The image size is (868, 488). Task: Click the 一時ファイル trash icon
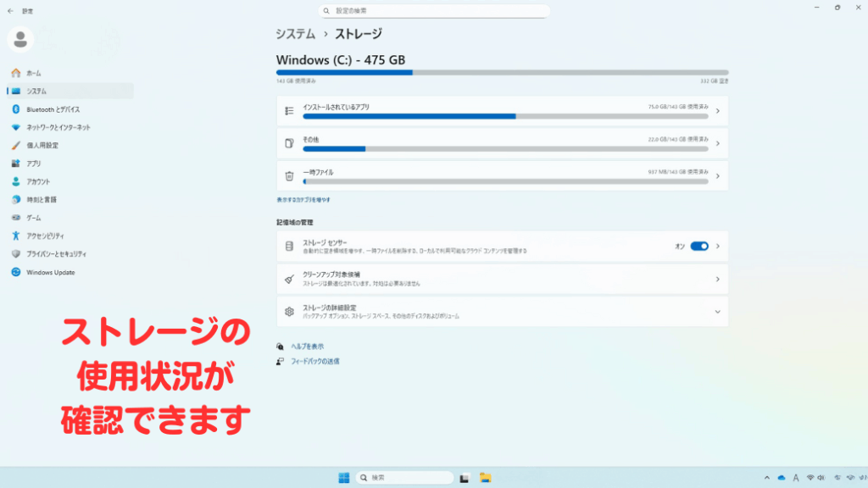click(x=289, y=176)
